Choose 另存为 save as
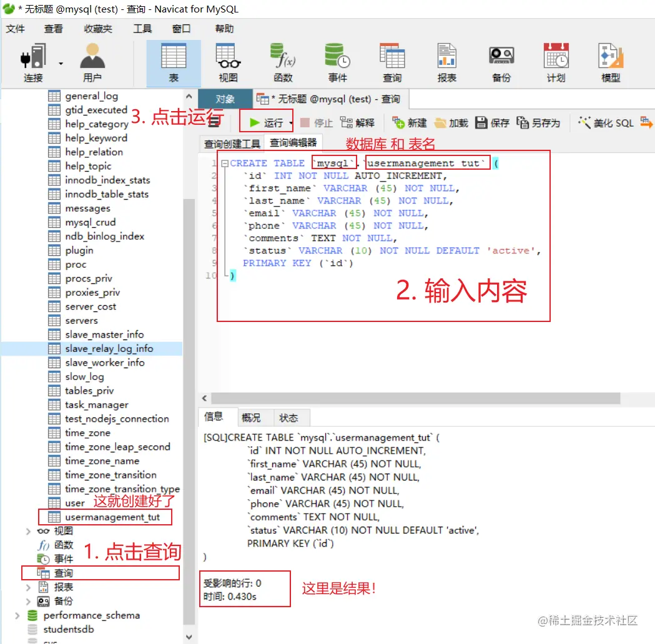655x644 pixels. point(538,123)
